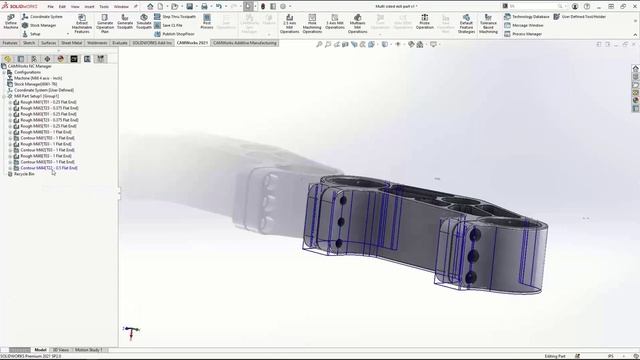Expand Rough Mill1 operation node
Image resolution: width=640 pixels, height=360 pixels.
[10, 102]
